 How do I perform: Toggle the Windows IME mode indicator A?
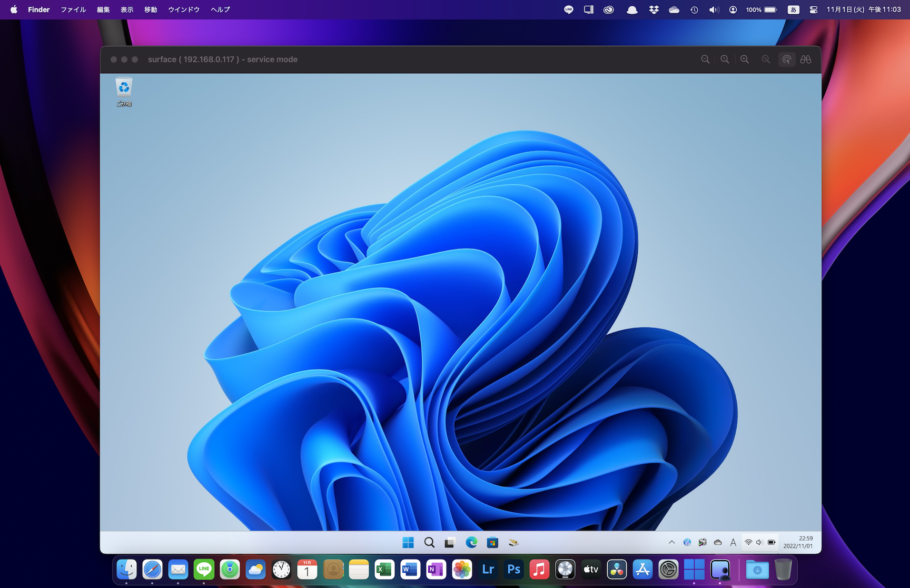733,542
